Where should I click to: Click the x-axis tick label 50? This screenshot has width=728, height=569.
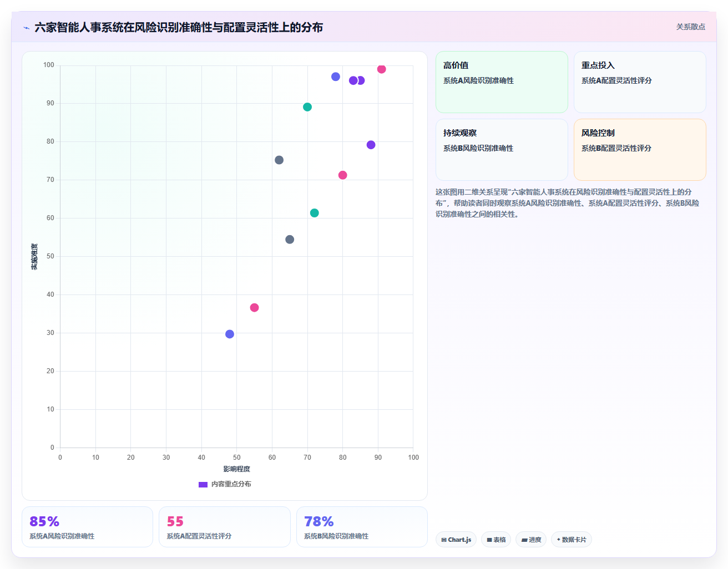pos(237,458)
